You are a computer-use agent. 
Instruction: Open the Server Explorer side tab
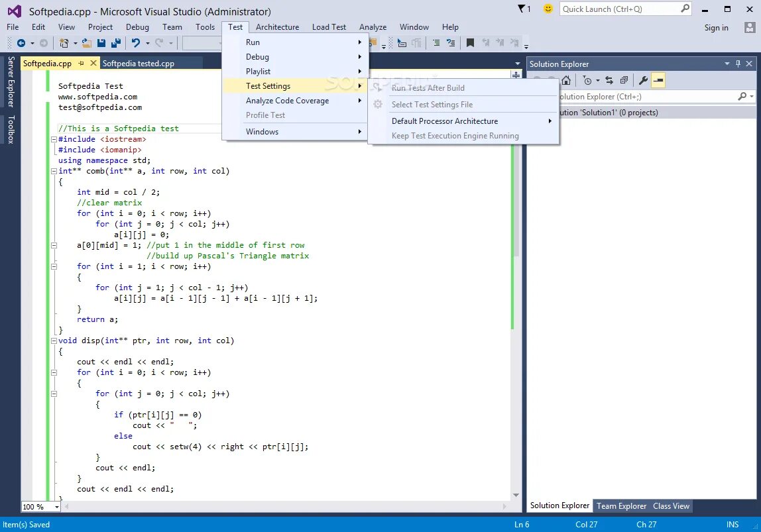tap(11, 81)
